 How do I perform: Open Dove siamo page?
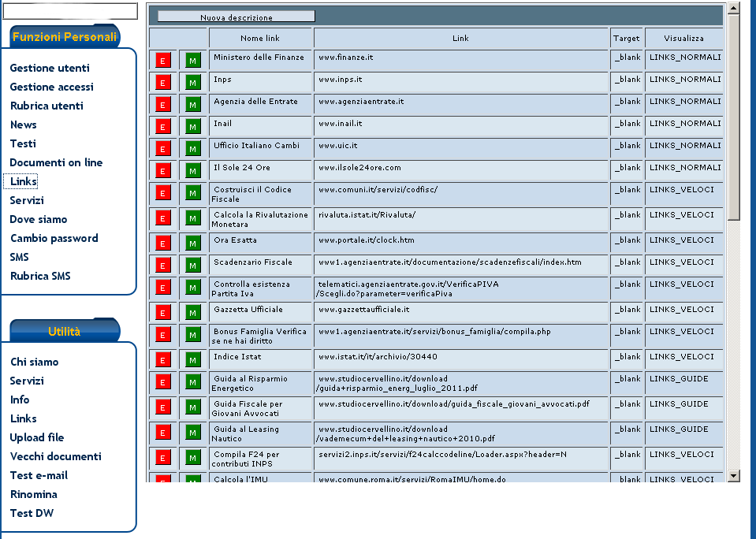coord(39,219)
